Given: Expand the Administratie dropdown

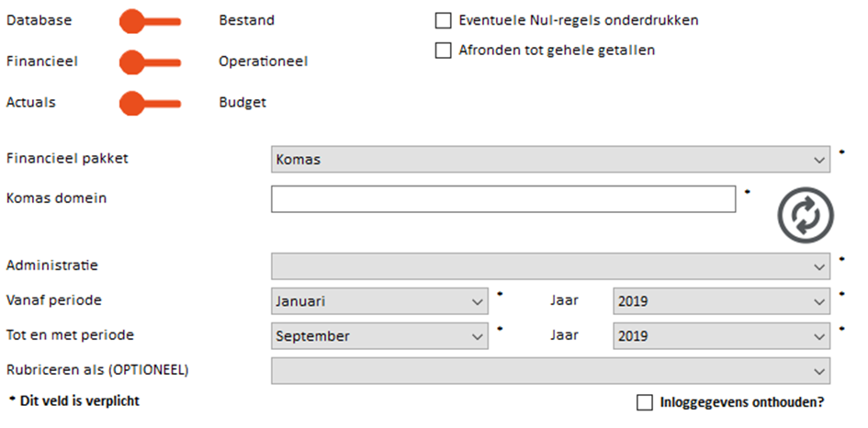Looking at the screenshot, I should (x=550, y=266).
